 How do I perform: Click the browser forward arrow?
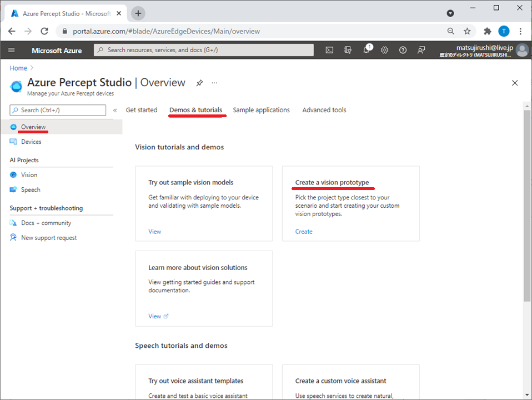pos(28,31)
